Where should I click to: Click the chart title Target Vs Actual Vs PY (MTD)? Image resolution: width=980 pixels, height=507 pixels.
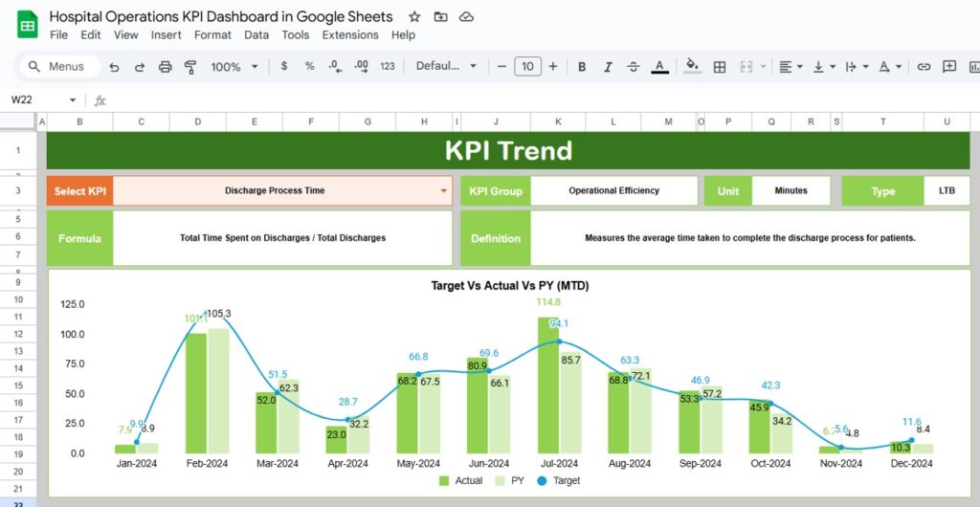point(510,286)
